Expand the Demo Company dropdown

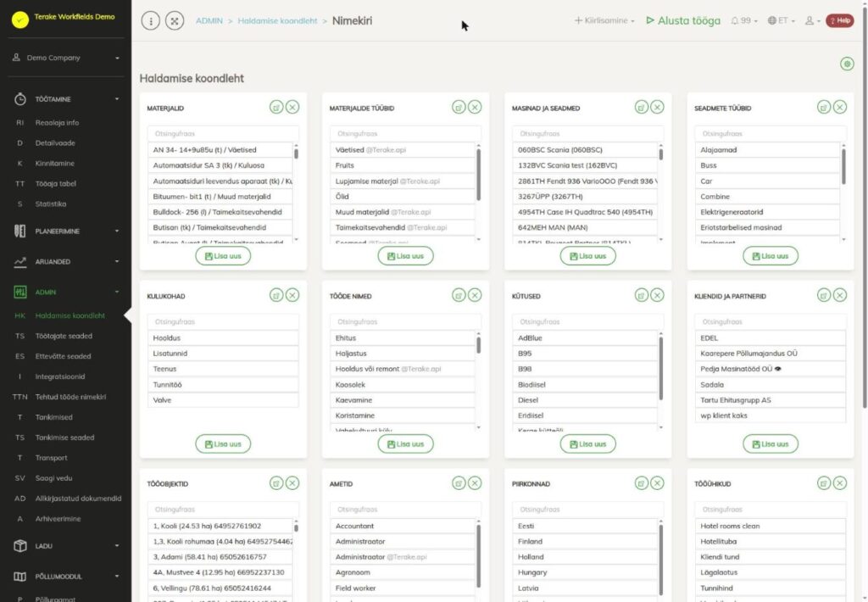click(x=66, y=58)
